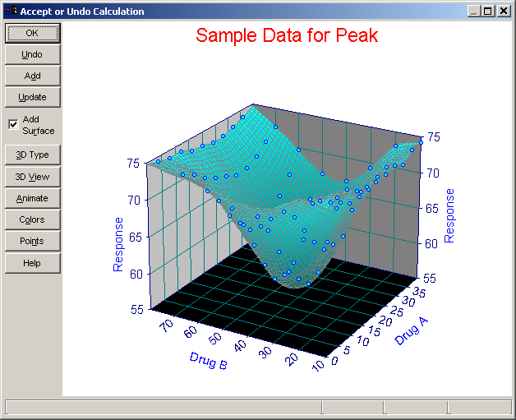Click the first status bar pane

click(x=164, y=407)
